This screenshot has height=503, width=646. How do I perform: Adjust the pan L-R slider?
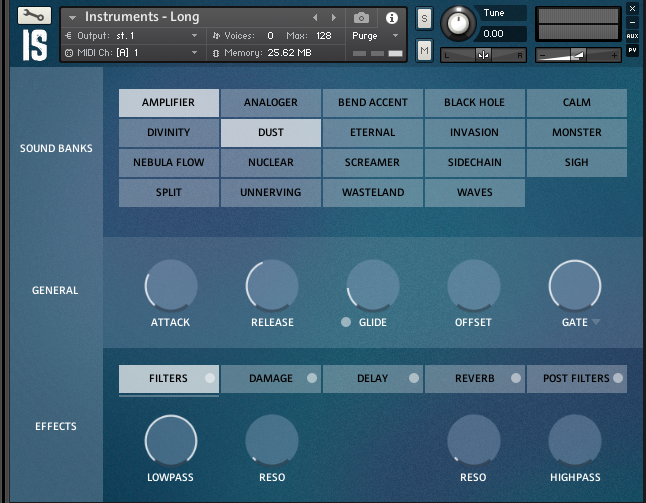[483, 55]
